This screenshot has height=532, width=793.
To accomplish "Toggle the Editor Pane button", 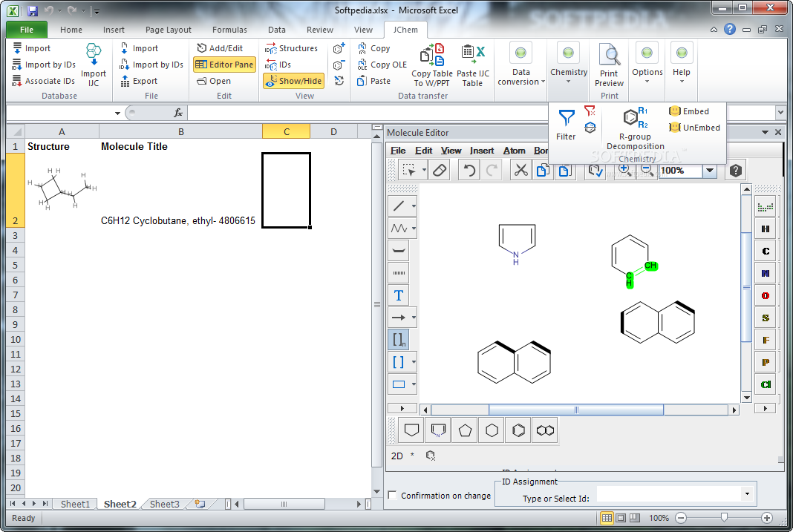I will point(224,65).
